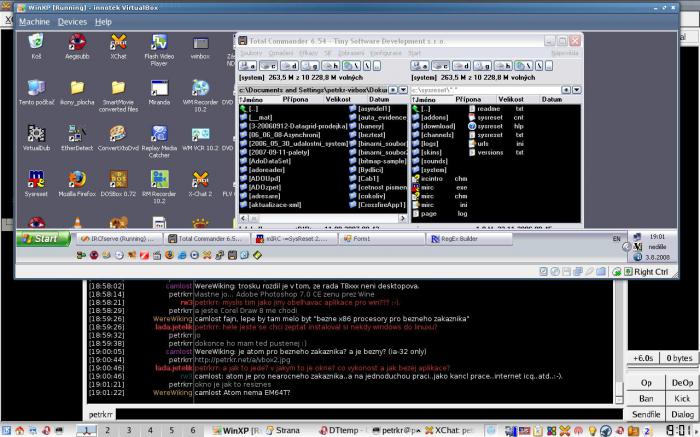Click the home icon in the KDE panel
700x437 pixels.
20,430
